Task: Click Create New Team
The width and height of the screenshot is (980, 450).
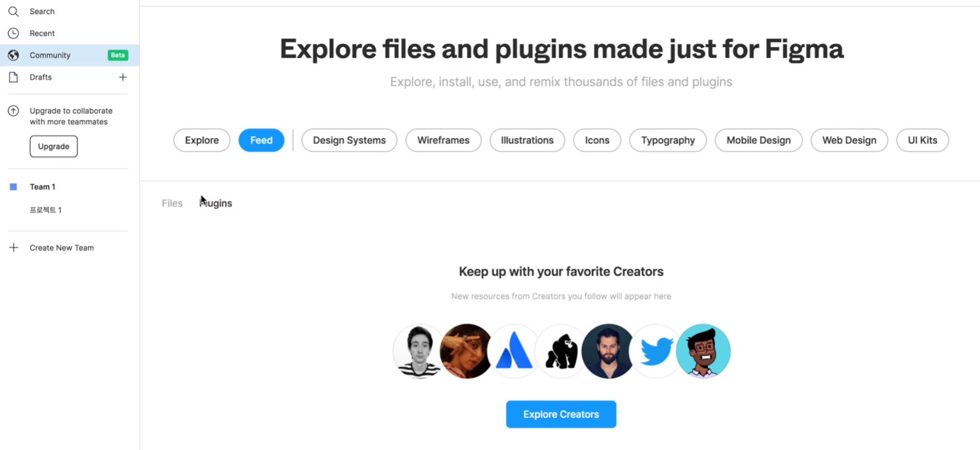Action: tap(62, 248)
